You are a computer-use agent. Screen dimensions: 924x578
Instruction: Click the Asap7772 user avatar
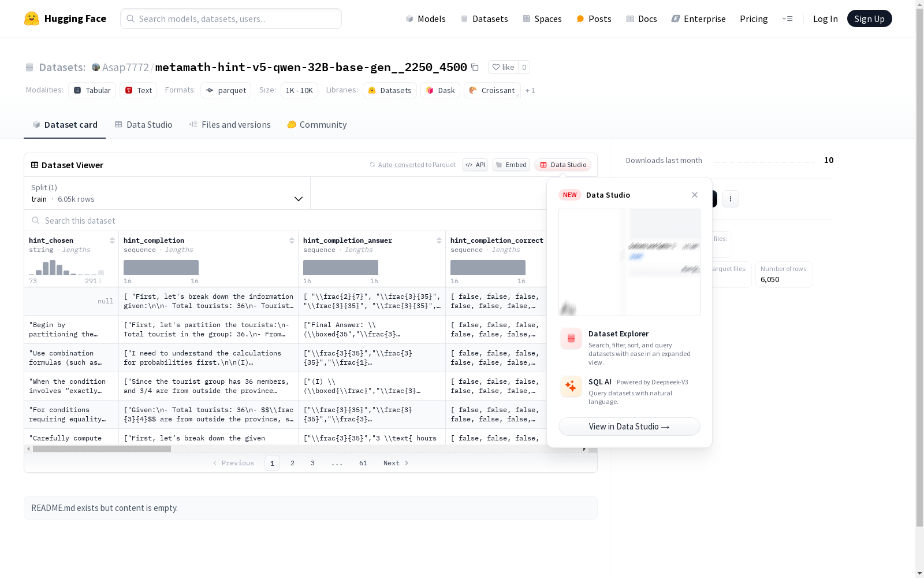pos(96,67)
